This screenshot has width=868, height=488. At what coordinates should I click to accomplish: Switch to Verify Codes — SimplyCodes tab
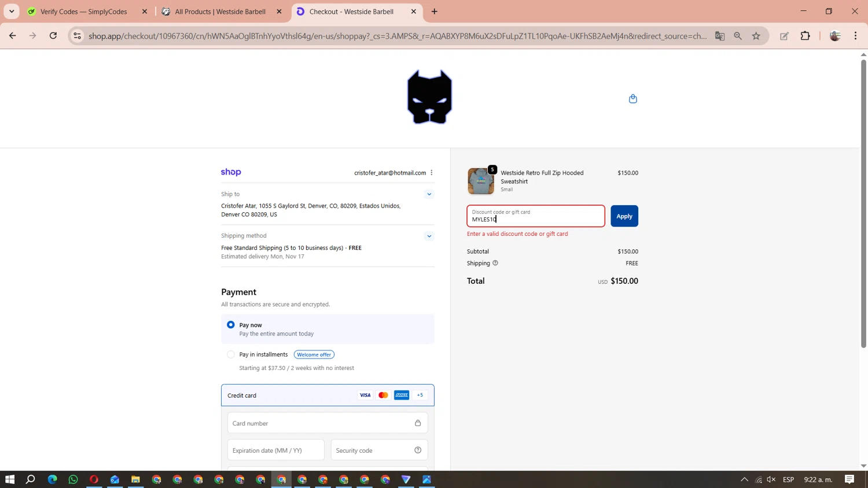84,12
